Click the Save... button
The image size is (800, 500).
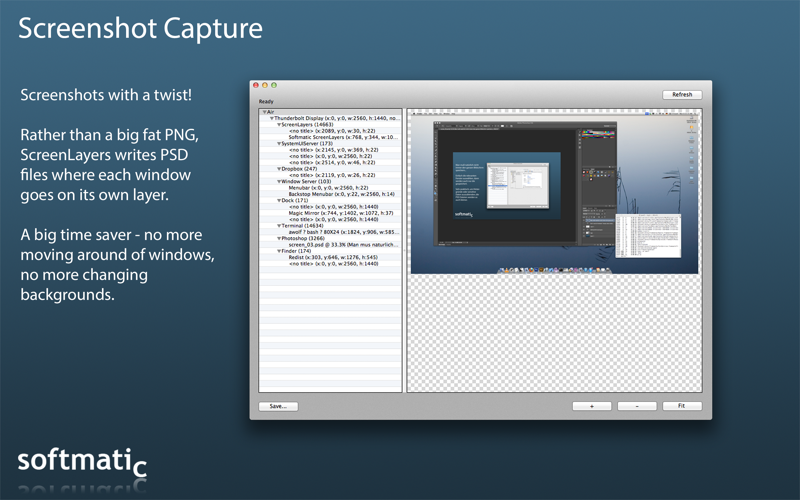278,406
